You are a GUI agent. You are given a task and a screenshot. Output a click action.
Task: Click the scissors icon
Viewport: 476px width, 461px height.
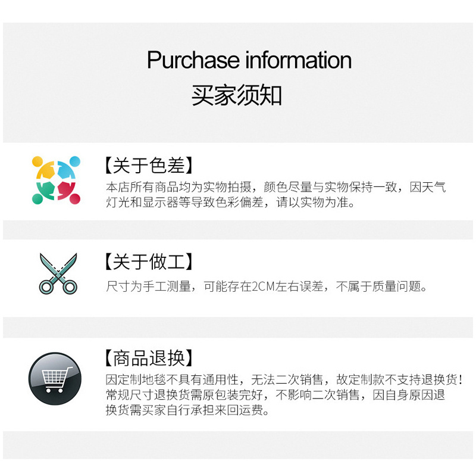58,273
